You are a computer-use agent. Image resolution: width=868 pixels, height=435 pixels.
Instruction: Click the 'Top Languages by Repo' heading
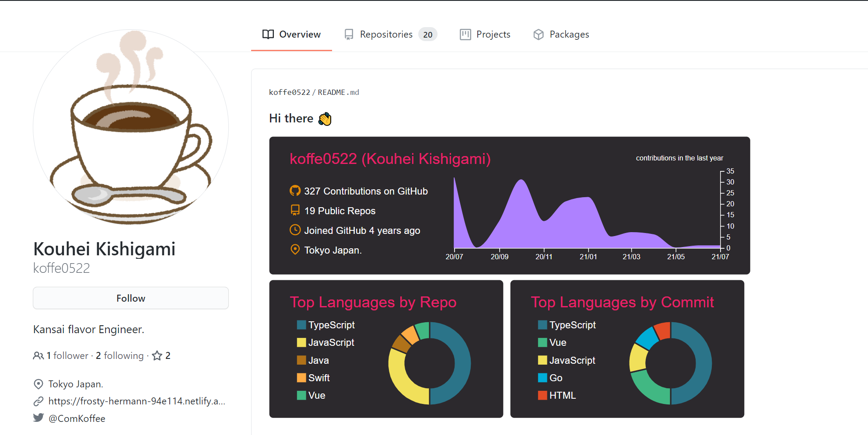click(373, 302)
